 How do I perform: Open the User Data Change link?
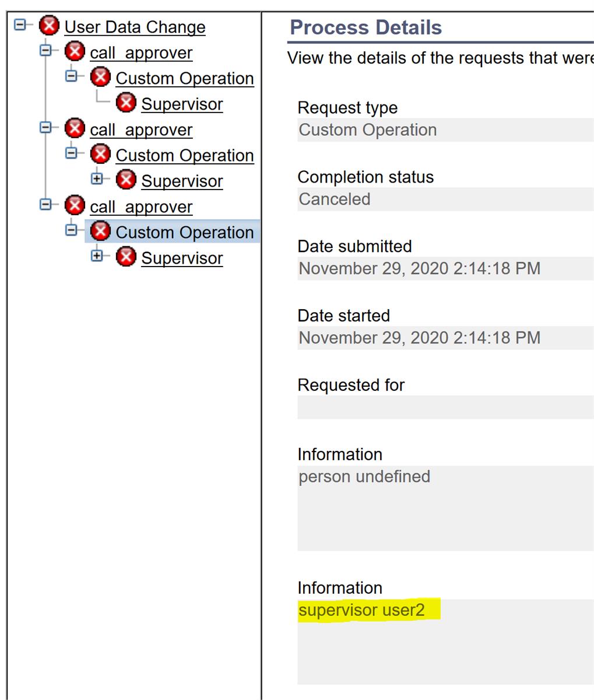tap(135, 27)
